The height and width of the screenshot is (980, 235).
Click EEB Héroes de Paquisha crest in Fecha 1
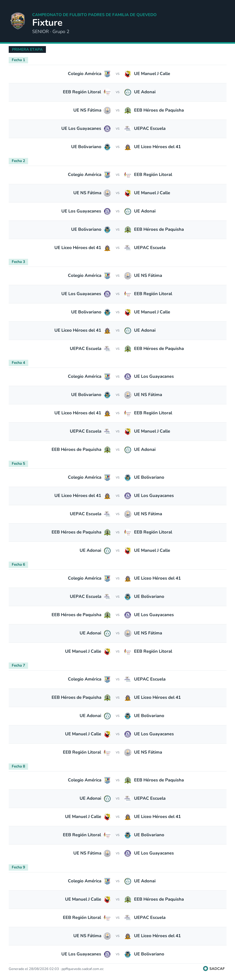point(128,110)
